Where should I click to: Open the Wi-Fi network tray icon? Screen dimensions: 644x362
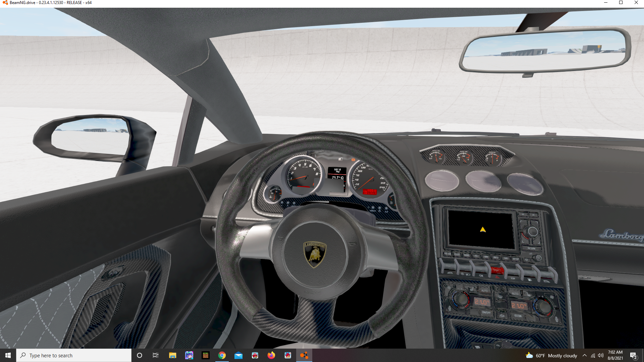(593, 356)
